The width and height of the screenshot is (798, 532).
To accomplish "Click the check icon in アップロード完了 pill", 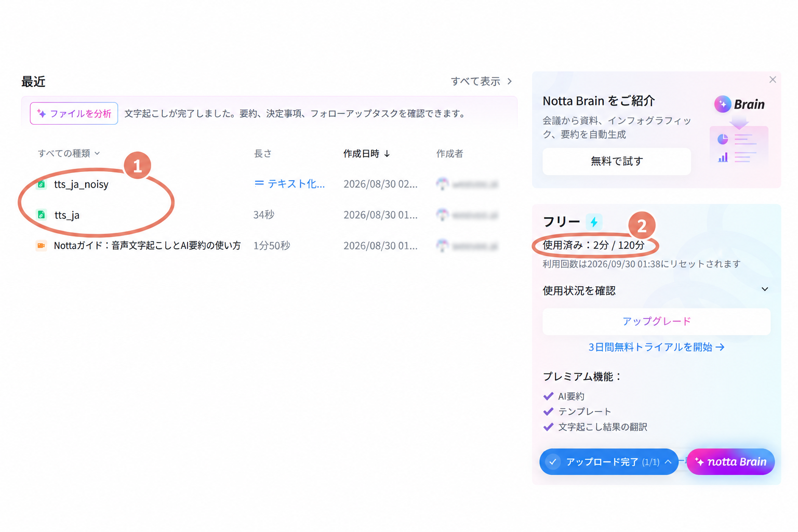I will click(x=553, y=462).
